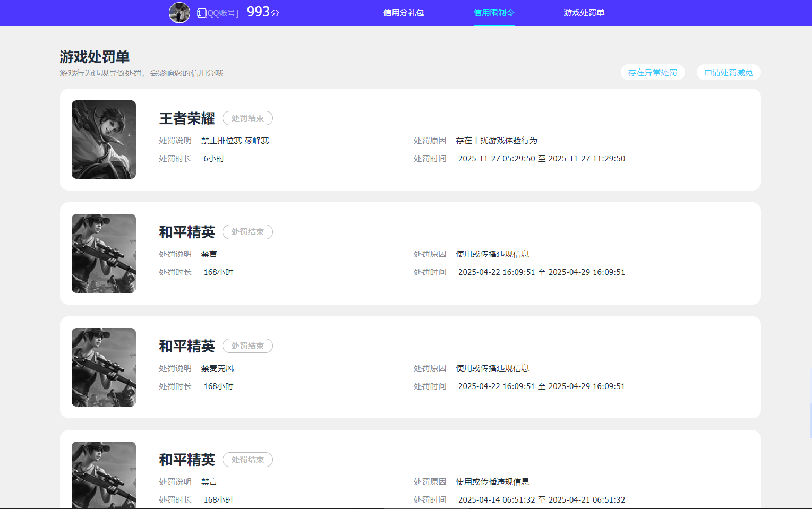Click the 存在异常处罚 button
Viewport: 812px width, 509px height.
pos(653,72)
